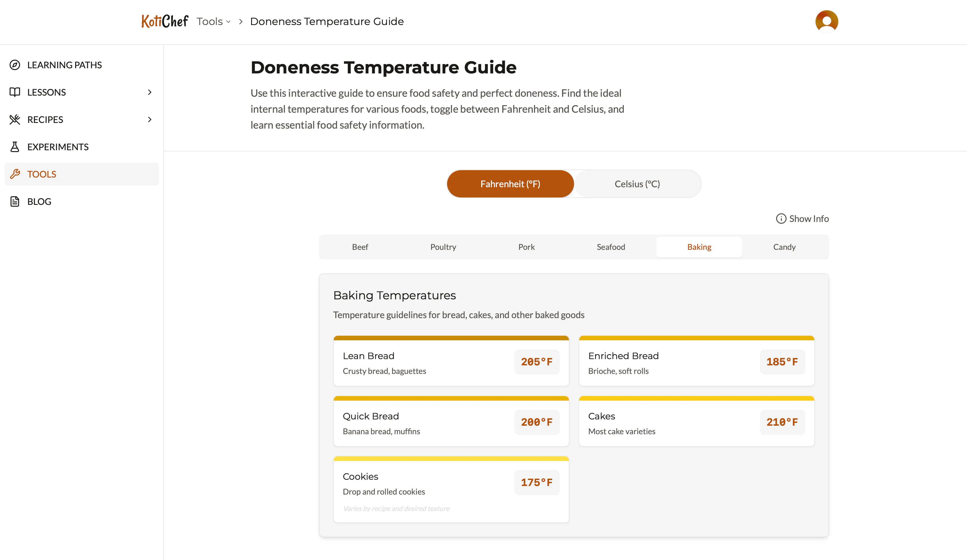
Task: Click the 210°F temperature badge
Action: (782, 422)
